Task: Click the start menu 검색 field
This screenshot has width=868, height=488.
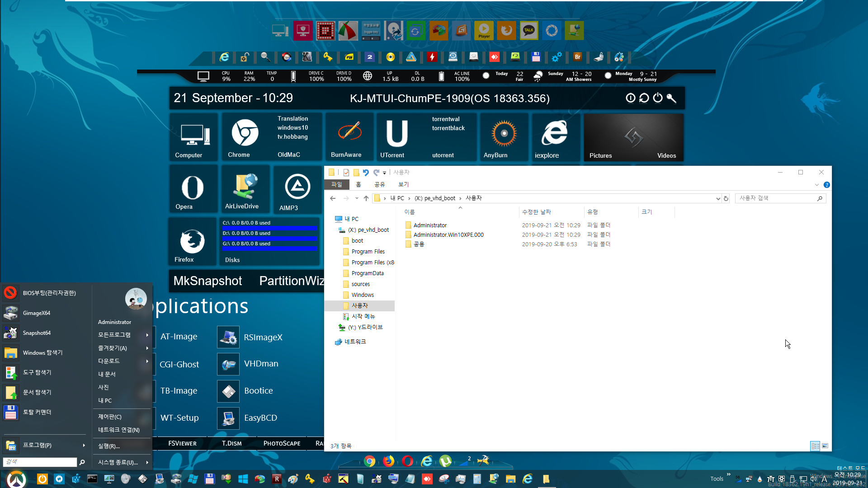Action: 40,462
